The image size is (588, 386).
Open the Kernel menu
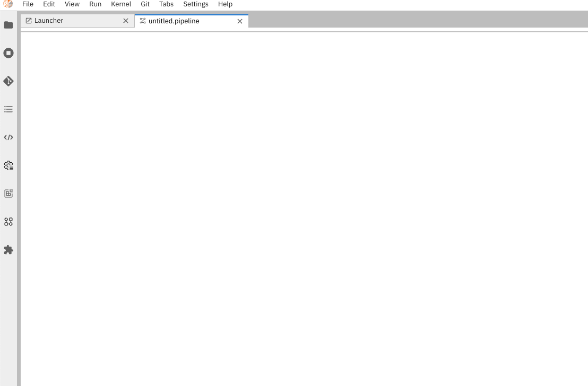[x=121, y=4]
